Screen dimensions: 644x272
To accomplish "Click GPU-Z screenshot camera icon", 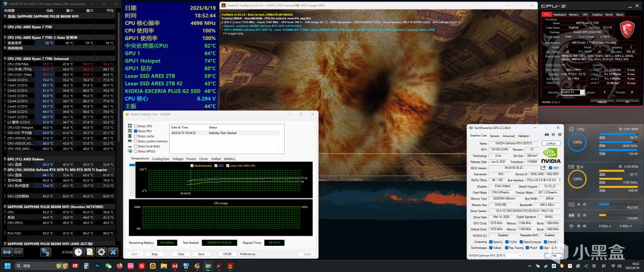I will [546, 134].
